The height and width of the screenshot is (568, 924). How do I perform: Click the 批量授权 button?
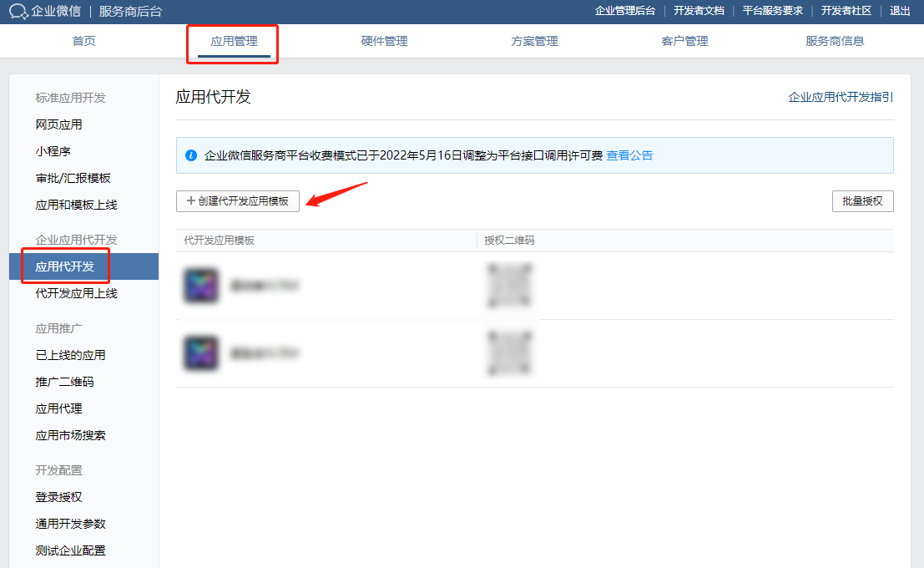click(x=863, y=201)
